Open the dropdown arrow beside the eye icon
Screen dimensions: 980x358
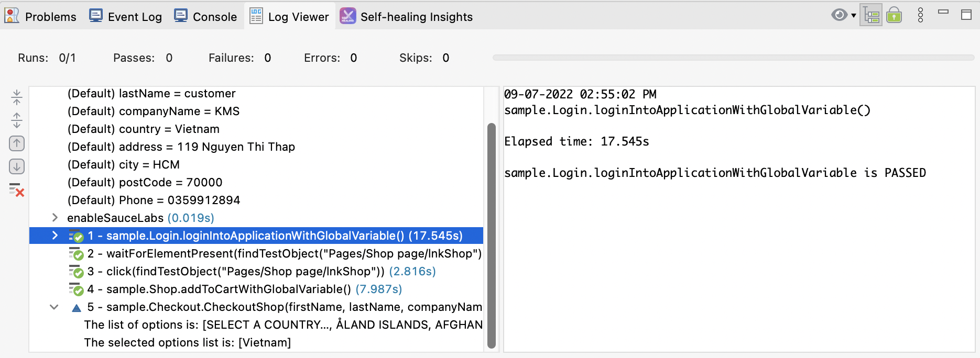tap(854, 15)
